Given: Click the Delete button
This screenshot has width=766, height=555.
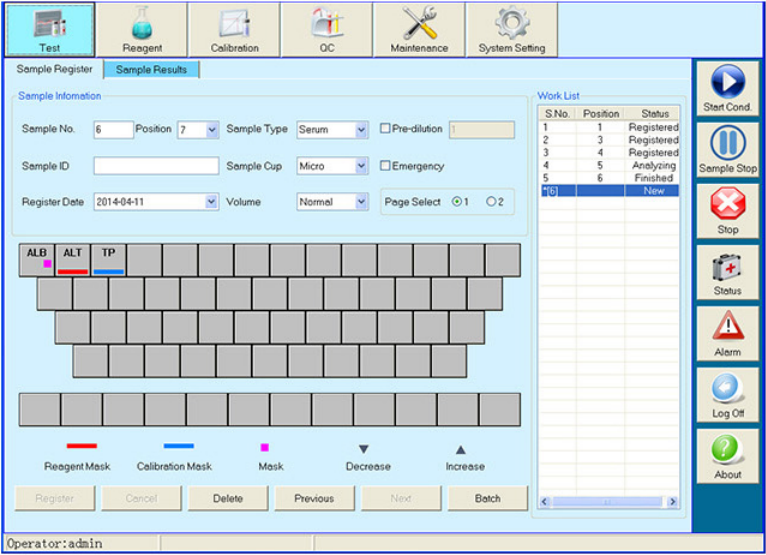Looking at the screenshot, I should 228,498.
